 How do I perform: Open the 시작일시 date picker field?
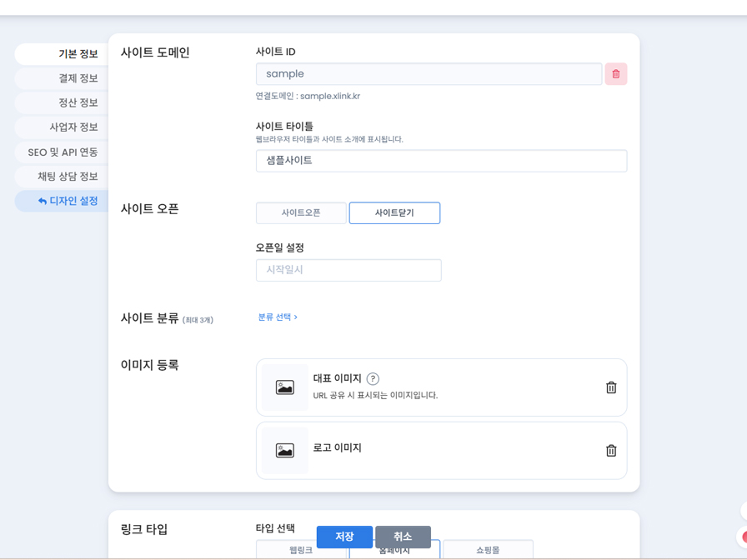coord(348,270)
